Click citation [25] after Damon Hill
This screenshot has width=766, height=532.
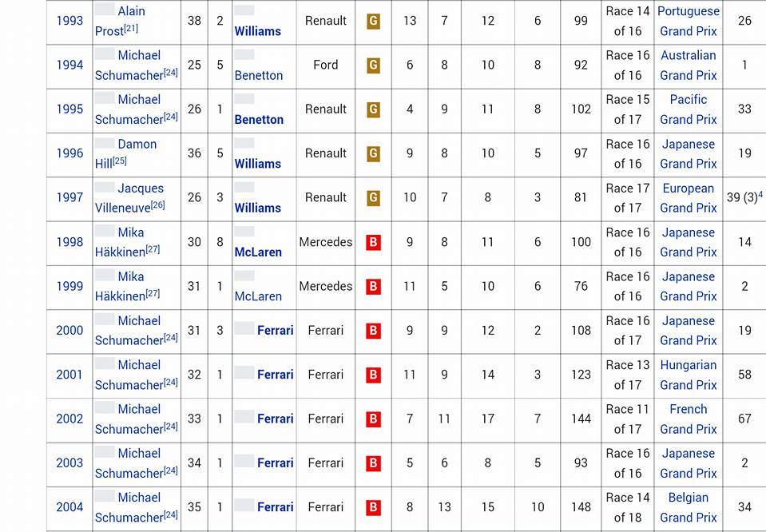pos(120,162)
